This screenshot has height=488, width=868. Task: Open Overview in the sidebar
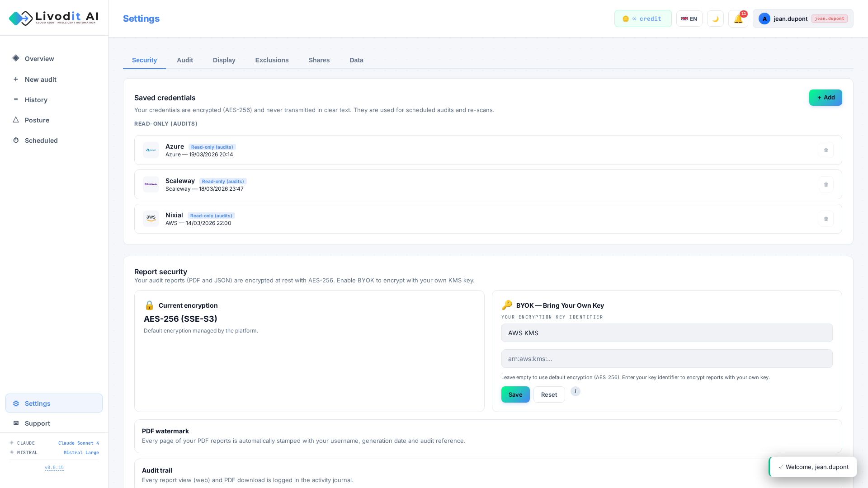point(39,59)
